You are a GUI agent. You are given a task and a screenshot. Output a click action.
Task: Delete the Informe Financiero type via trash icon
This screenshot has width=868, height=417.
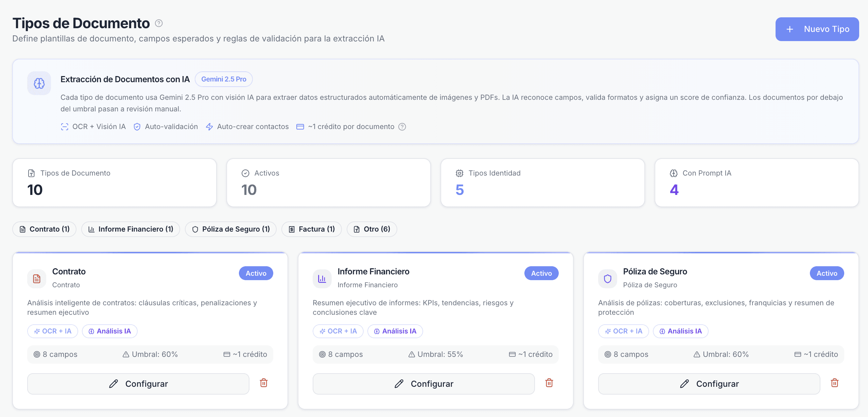click(549, 383)
